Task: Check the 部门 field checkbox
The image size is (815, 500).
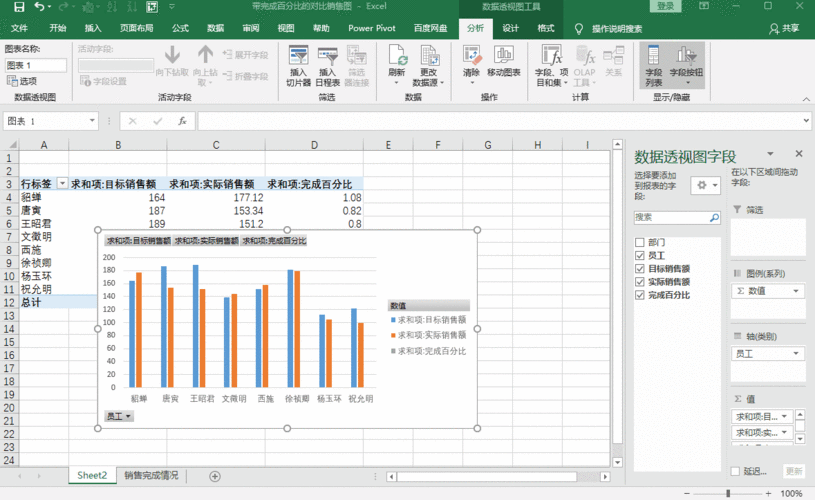Action: 640,243
